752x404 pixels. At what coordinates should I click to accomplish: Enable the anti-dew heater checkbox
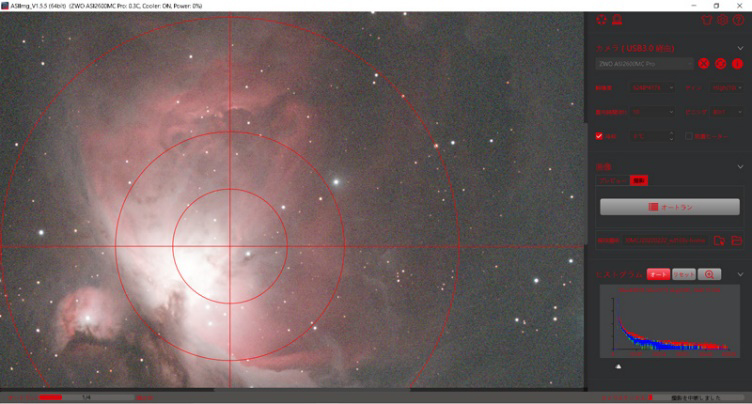click(x=689, y=136)
